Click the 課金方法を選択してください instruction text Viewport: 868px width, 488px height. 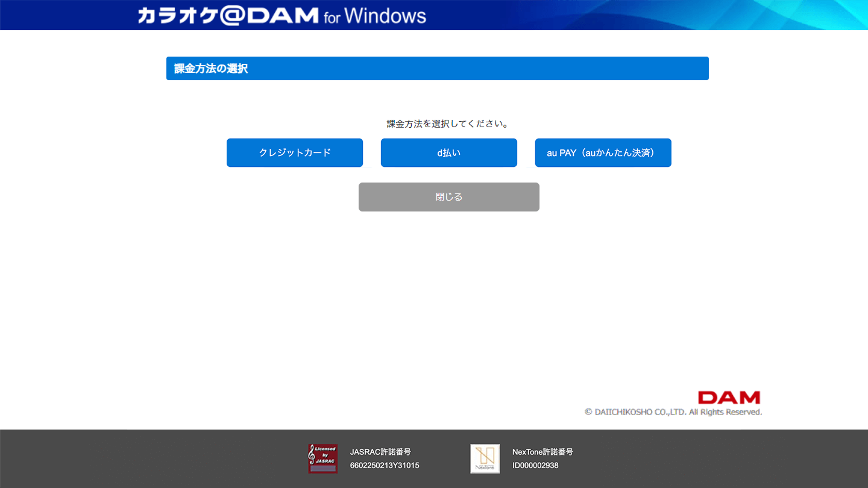coord(448,124)
